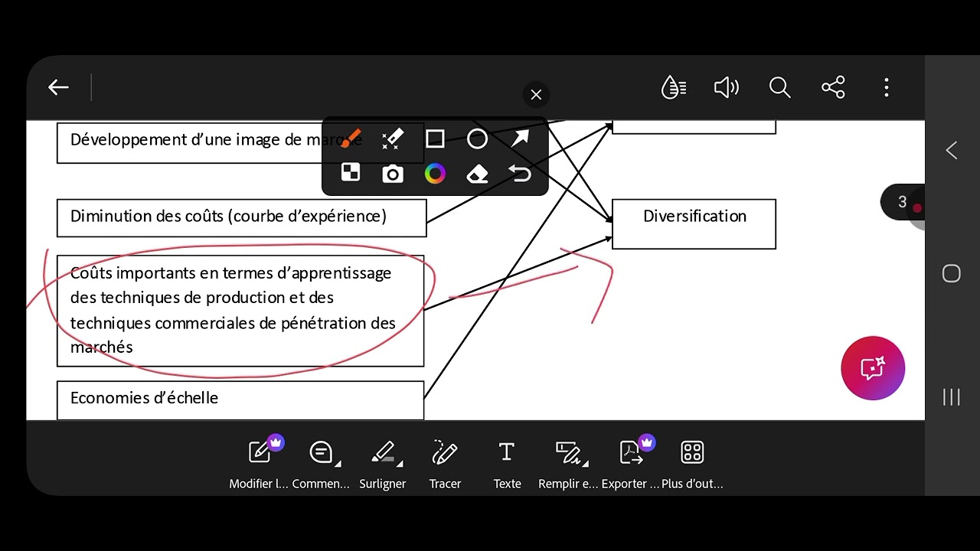Select the laser pointer pen tool
Image resolution: width=980 pixels, height=551 pixels.
click(392, 139)
